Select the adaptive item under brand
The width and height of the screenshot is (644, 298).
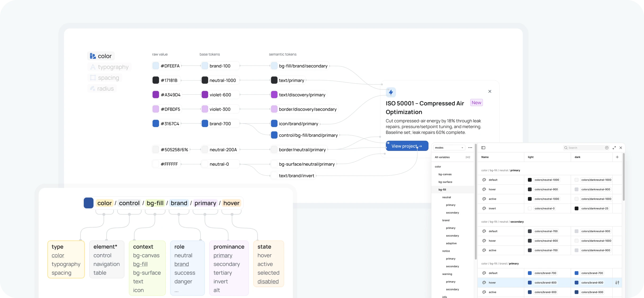pos(451,243)
